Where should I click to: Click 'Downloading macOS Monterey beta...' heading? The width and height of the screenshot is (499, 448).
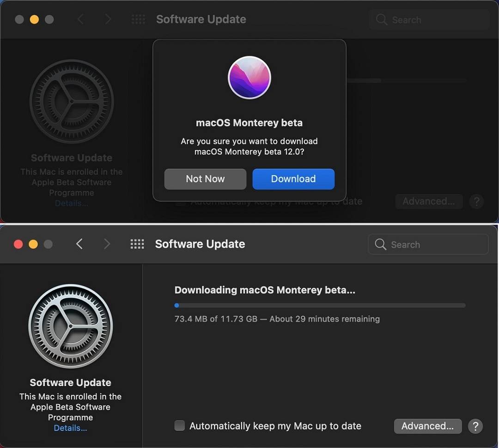tap(265, 290)
